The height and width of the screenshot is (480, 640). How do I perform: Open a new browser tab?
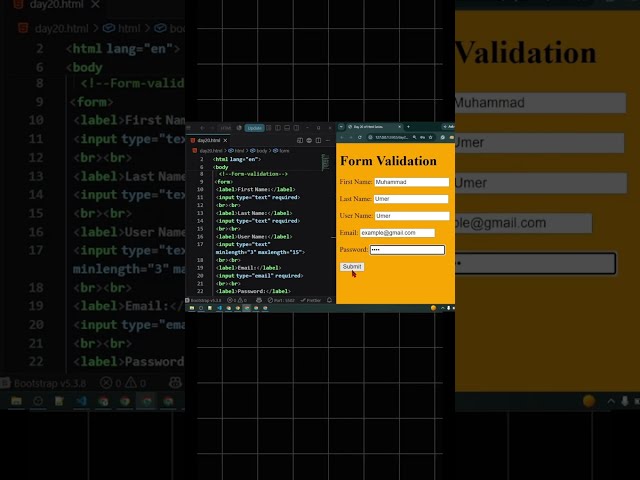[x=408, y=127]
